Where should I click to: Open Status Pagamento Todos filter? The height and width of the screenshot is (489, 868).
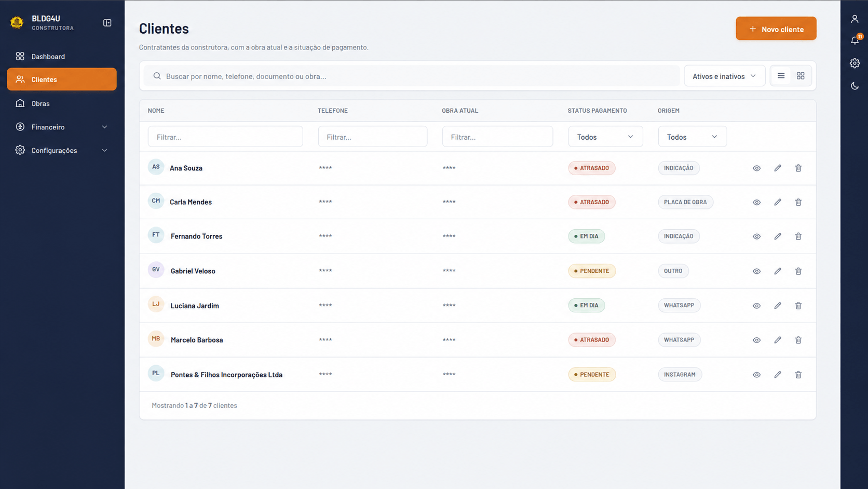tap(605, 137)
